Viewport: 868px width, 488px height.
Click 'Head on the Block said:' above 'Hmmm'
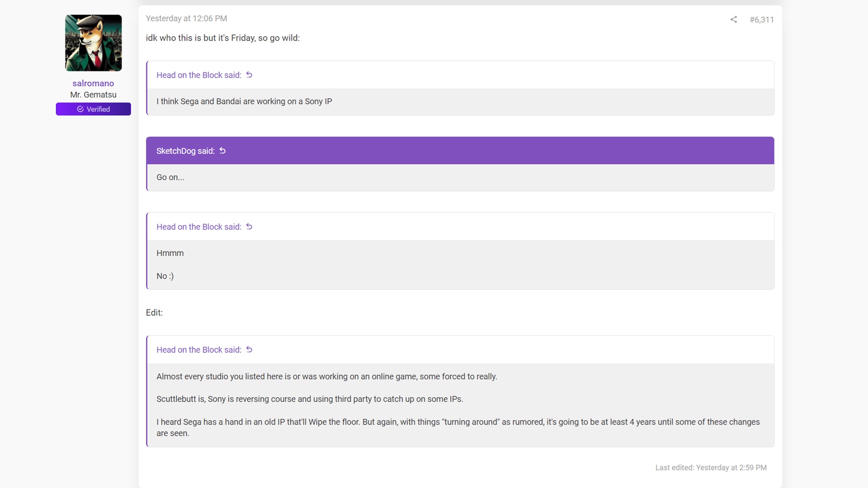tap(199, 227)
